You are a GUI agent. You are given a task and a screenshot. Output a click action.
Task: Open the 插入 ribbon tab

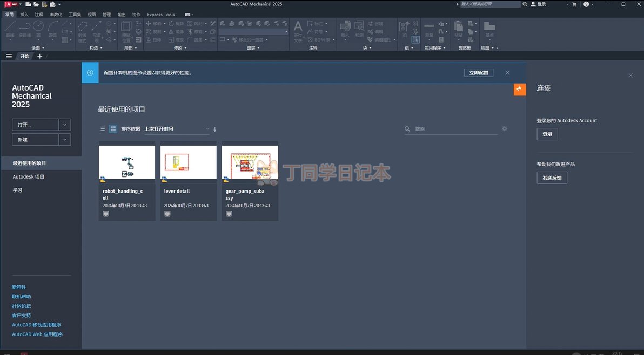pos(24,15)
